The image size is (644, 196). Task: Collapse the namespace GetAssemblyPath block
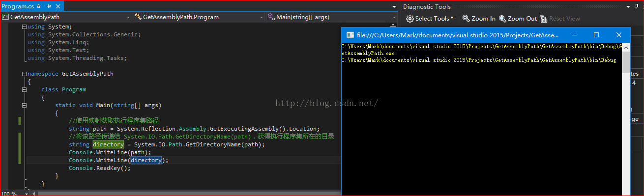[x=24, y=74]
